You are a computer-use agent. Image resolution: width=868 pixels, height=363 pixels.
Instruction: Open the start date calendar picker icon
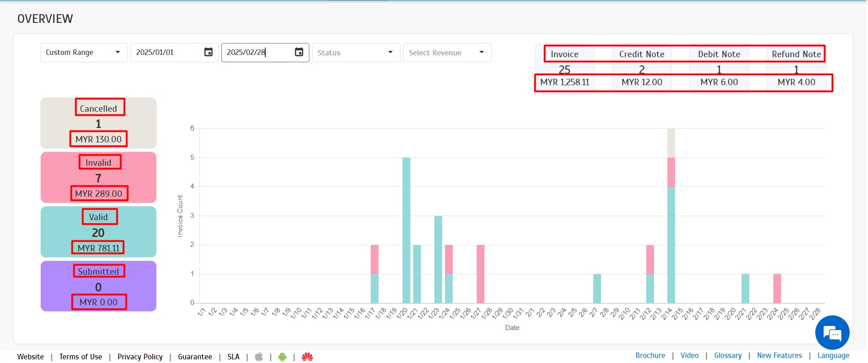pos(208,52)
